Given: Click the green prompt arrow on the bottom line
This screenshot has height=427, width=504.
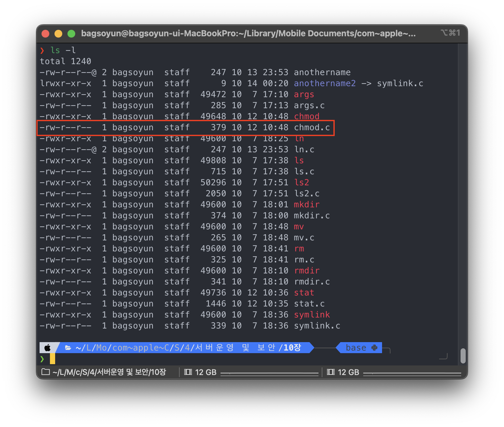Looking at the screenshot, I should pos(42,359).
